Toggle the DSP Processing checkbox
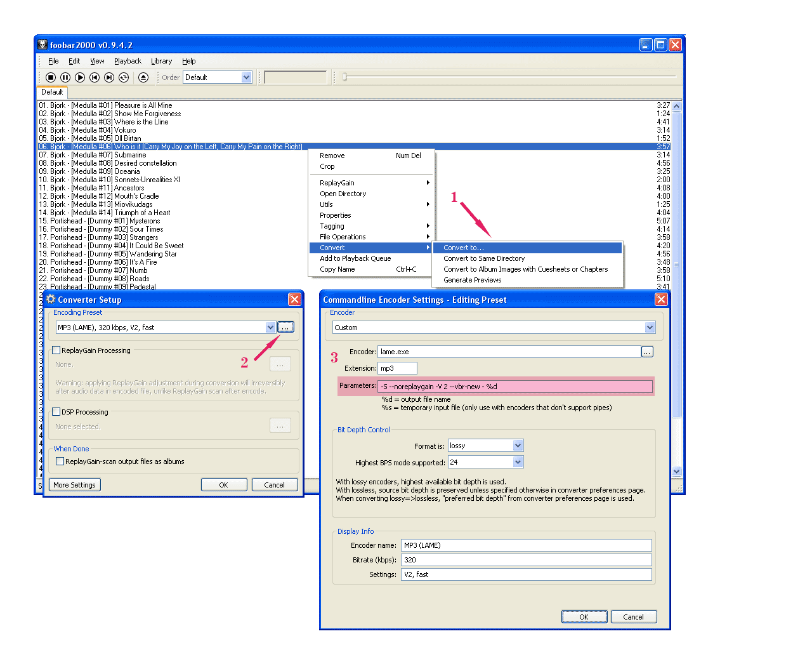Image resolution: width=812 pixels, height=650 pixels. click(x=56, y=412)
